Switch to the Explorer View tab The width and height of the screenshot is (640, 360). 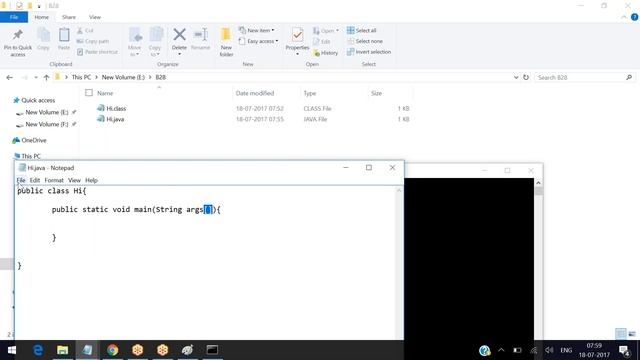point(95,17)
